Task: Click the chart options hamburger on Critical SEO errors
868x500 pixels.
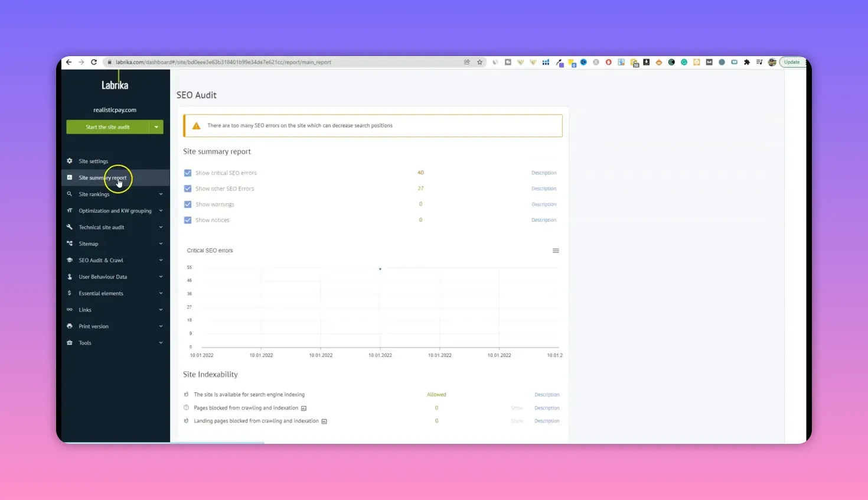Action: [556, 250]
